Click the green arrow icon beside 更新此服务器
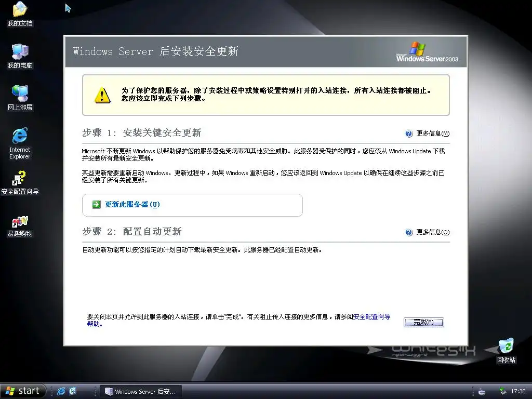Screen dimensions: 532x399 pyautogui.click(x=96, y=204)
